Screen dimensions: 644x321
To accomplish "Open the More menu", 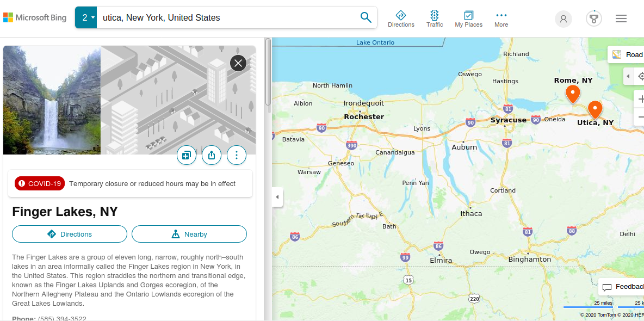I will (501, 19).
